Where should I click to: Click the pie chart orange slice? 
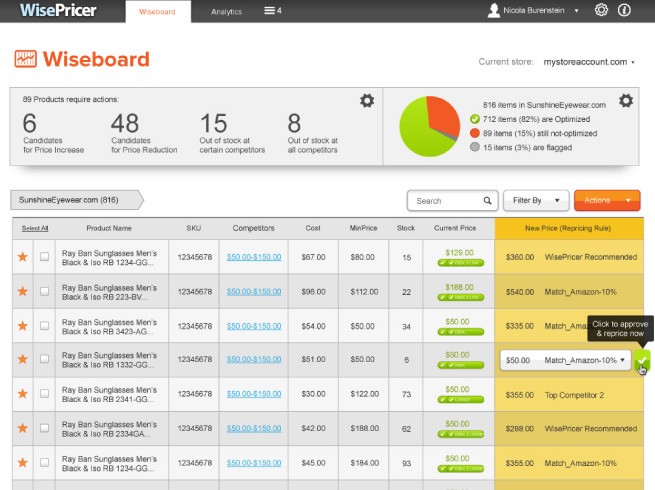pyautogui.click(x=444, y=116)
